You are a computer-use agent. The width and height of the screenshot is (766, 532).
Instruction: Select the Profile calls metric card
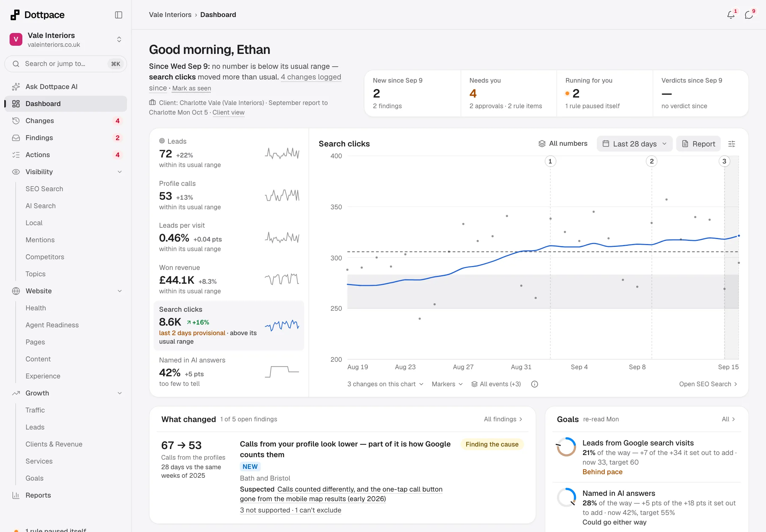coord(229,195)
